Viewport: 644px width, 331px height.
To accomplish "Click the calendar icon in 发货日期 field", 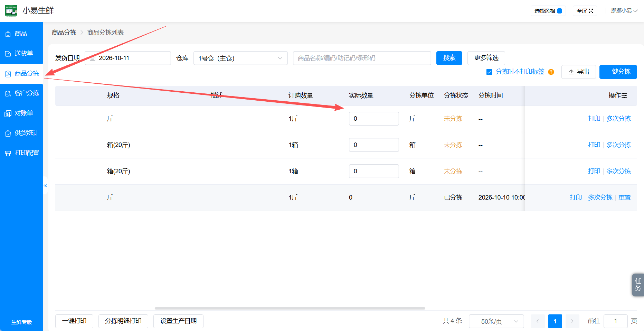I will pyautogui.click(x=93, y=58).
